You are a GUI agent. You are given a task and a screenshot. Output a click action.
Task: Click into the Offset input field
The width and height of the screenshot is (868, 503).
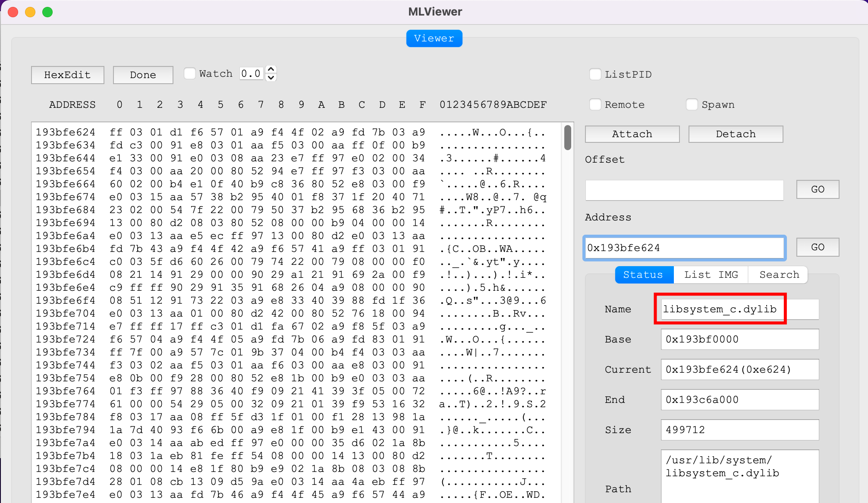click(684, 190)
